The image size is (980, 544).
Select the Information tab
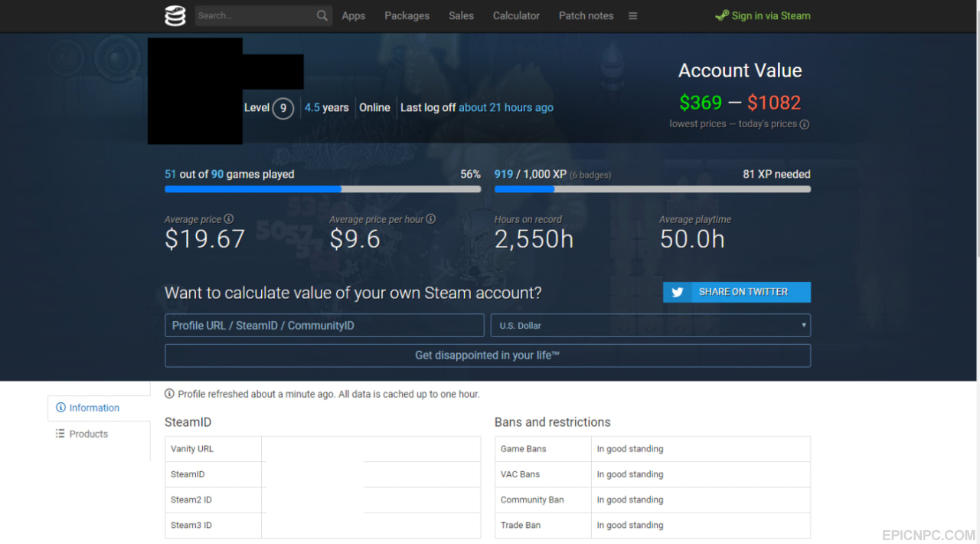tap(99, 408)
